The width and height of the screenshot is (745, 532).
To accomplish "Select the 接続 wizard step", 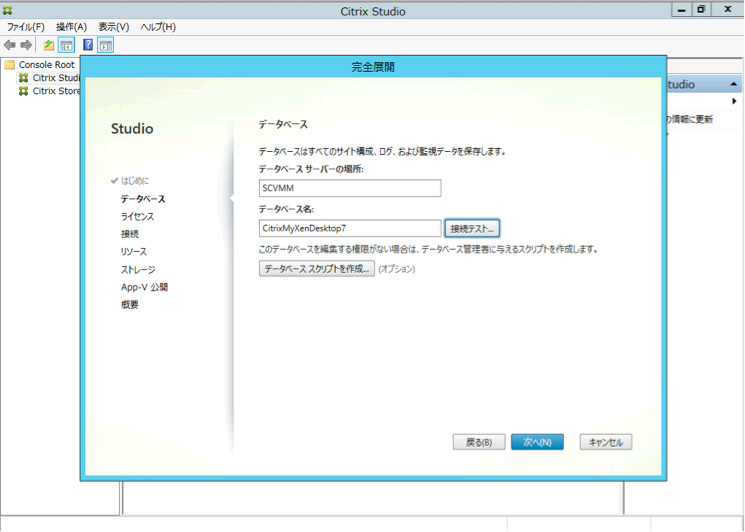I will point(130,234).
